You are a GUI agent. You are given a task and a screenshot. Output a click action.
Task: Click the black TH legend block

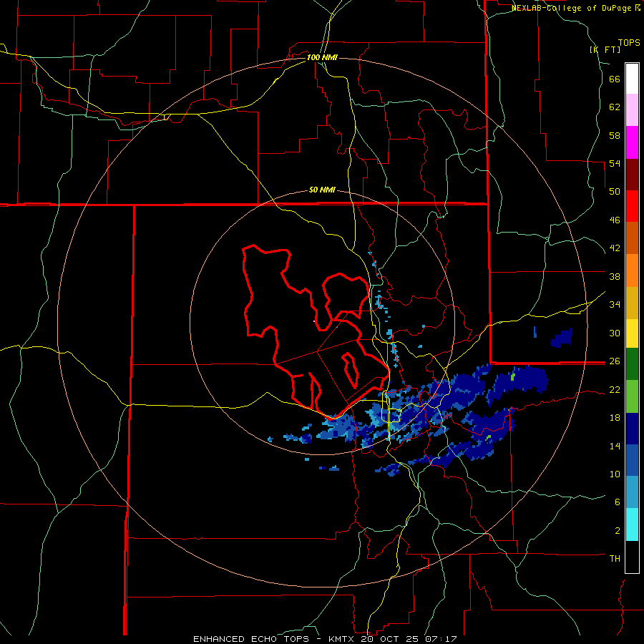coord(632,557)
